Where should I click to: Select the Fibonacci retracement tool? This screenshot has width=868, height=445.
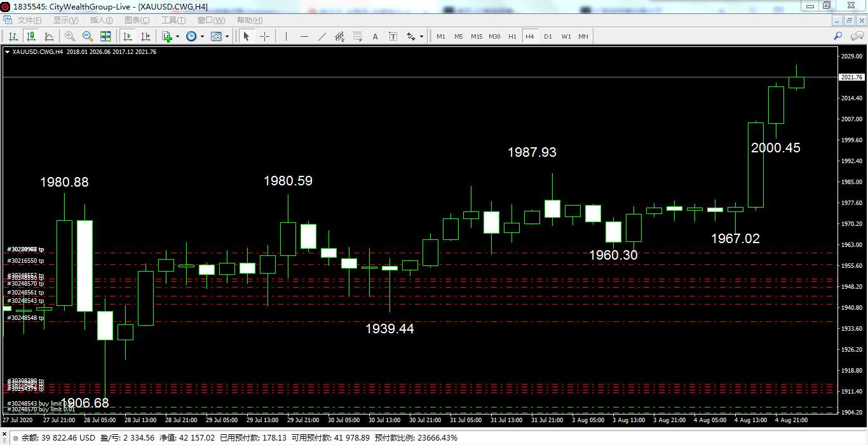pos(358,36)
